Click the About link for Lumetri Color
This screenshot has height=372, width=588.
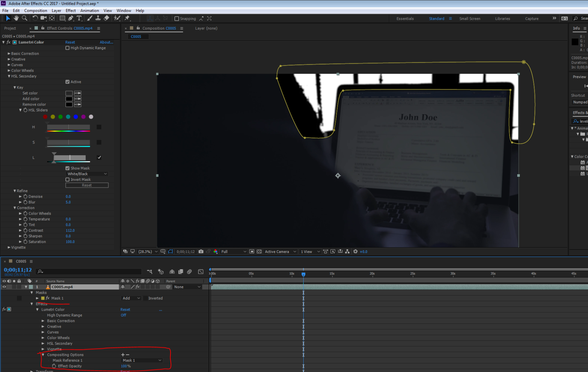pyautogui.click(x=106, y=42)
